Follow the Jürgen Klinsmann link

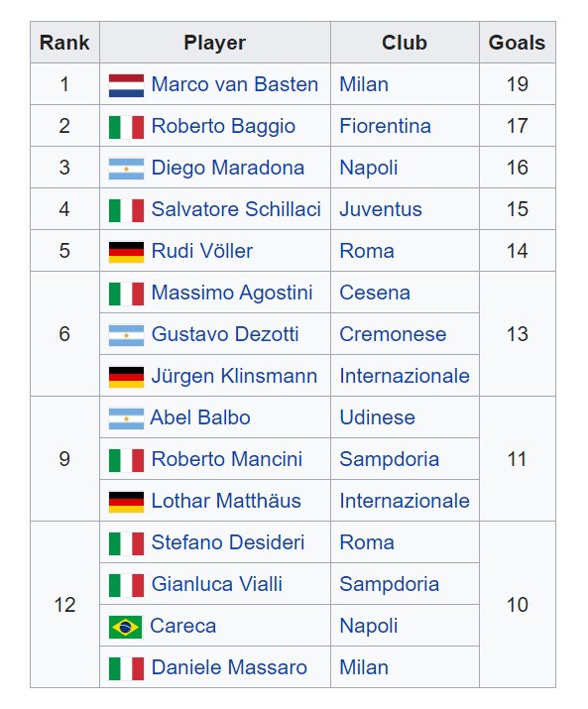pos(234,376)
